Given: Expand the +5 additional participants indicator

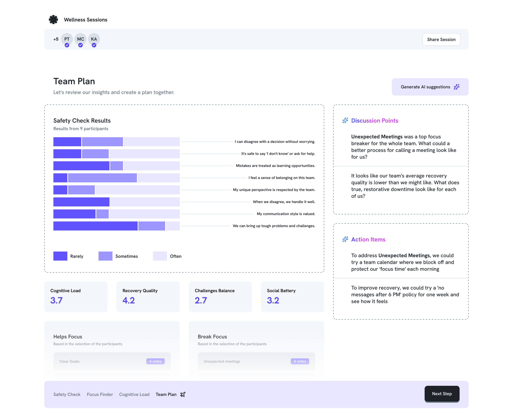Looking at the screenshot, I should 56,39.
